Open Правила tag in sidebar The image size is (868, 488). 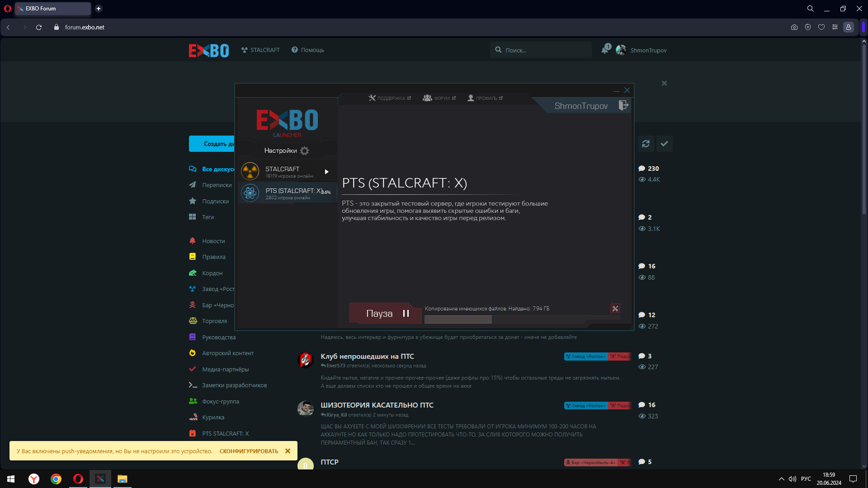click(208, 257)
